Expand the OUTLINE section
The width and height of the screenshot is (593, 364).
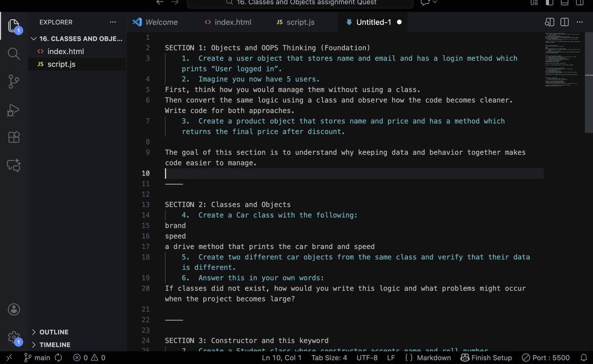[x=77, y=332]
